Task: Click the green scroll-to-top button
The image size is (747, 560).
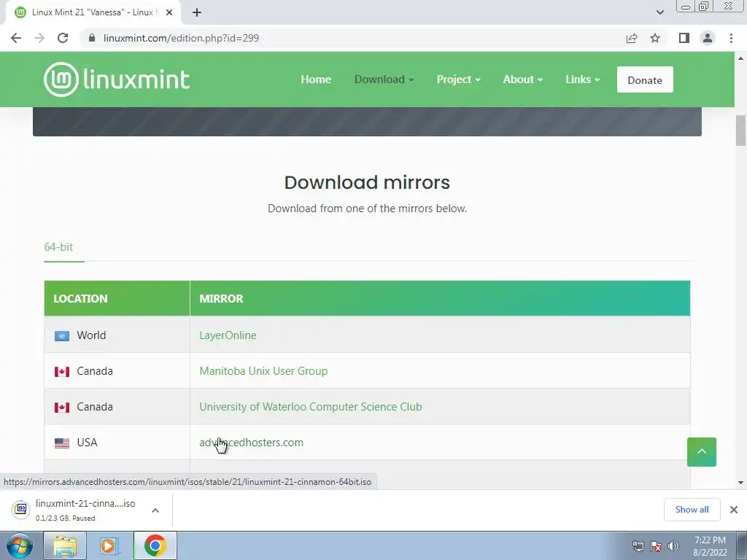Action: coord(701,452)
